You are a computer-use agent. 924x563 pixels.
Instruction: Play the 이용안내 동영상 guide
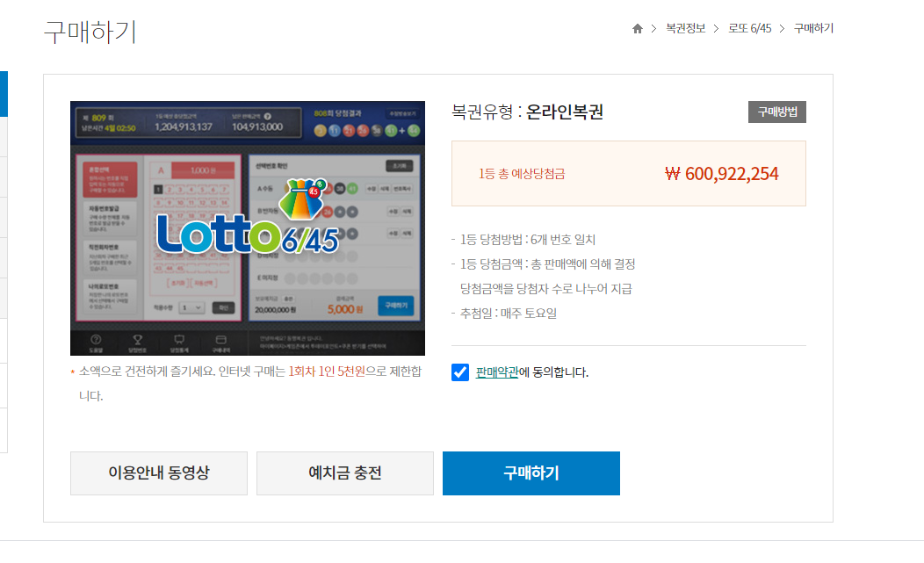(x=158, y=473)
